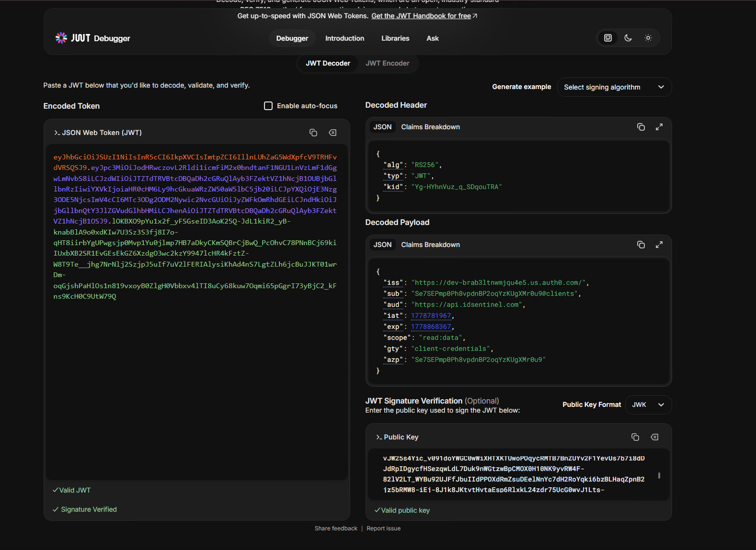This screenshot has width=756, height=550.
Task: Select Claims Breakdown tab in Decoded Payload
Action: pos(430,245)
